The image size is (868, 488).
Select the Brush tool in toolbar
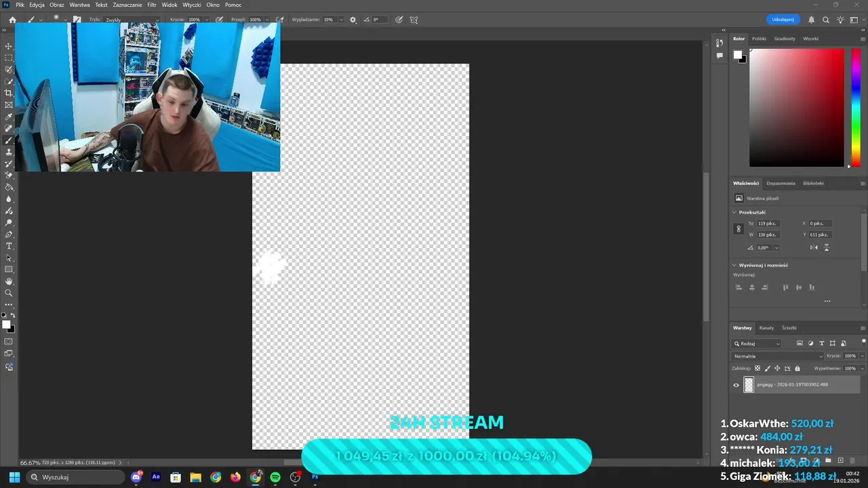pos(9,140)
